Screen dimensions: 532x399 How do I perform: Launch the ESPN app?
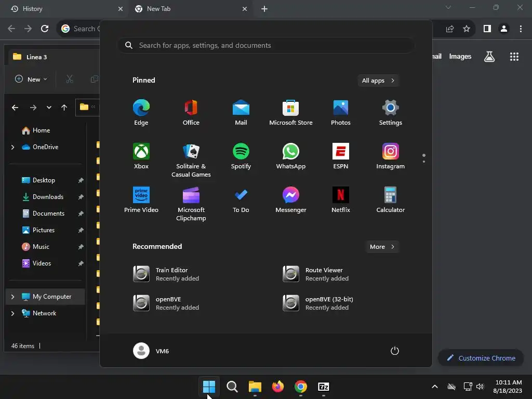click(341, 156)
